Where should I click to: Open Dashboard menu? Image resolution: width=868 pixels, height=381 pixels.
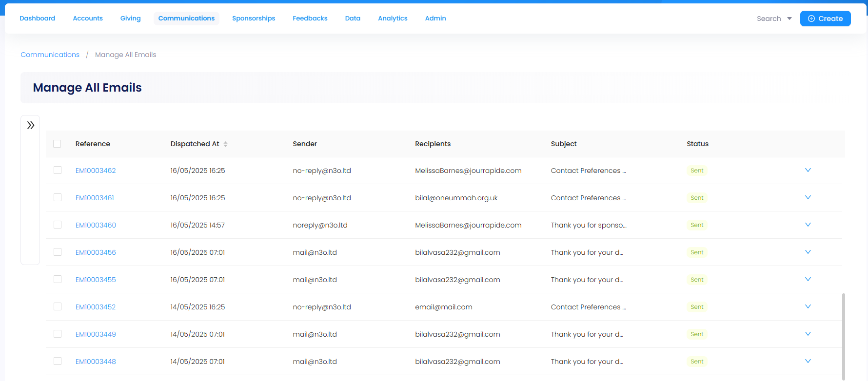coord(38,19)
